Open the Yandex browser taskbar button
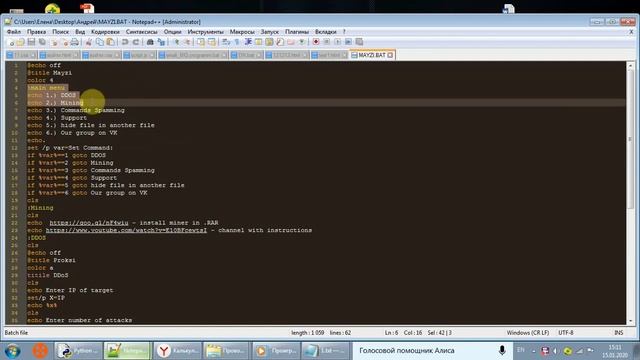Screen dimensions: 640x360 [177, 351]
